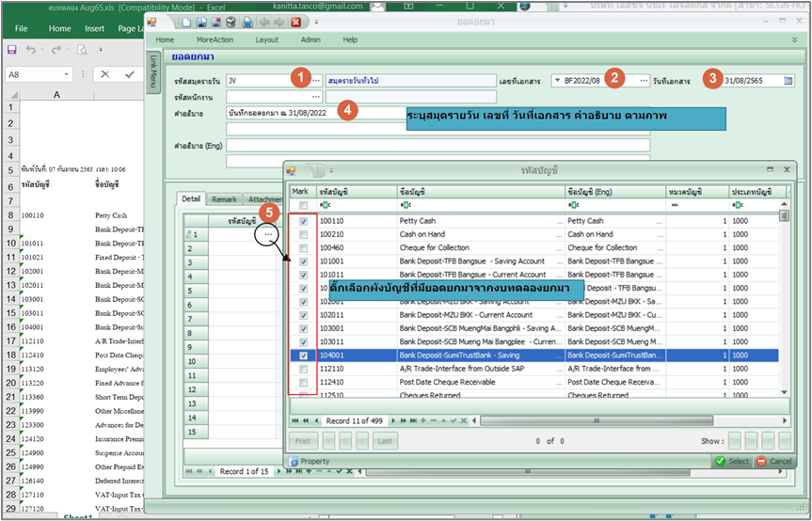Click the red X close-document toolbar icon
The height and width of the screenshot is (521, 812).
click(x=295, y=22)
